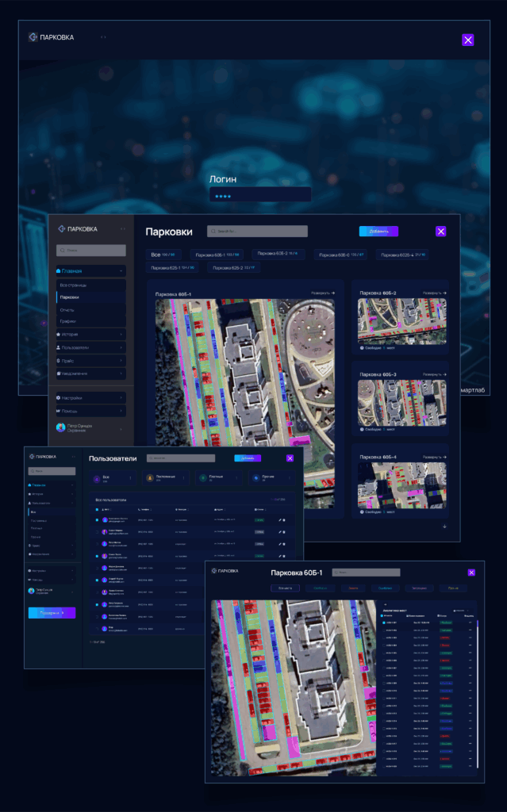507x812 pixels.
Task: Open the kebab menu on the Все users card
Action: [130, 478]
